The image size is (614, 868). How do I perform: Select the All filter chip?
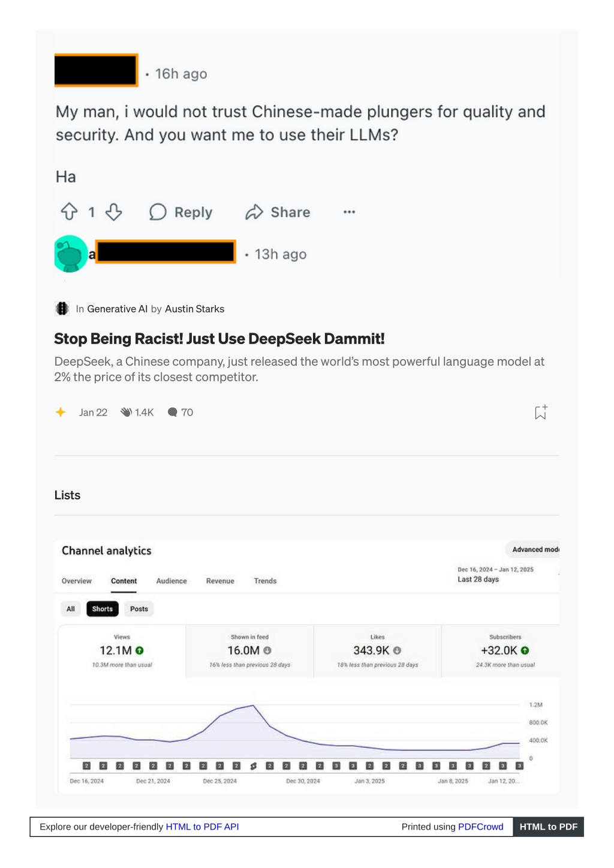pyautogui.click(x=71, y=608)
